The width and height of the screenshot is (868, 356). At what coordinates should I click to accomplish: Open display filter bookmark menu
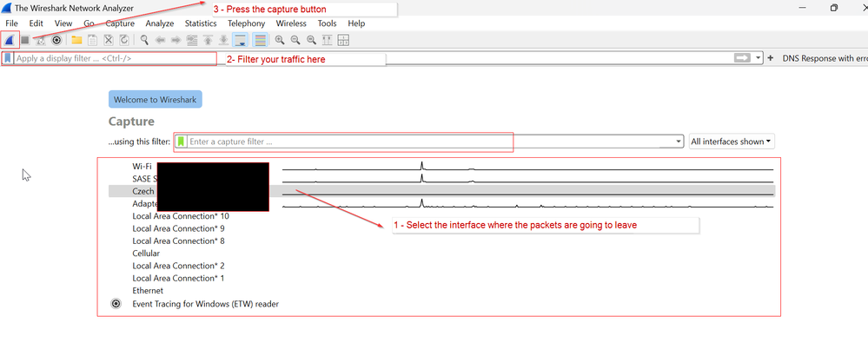8,57
